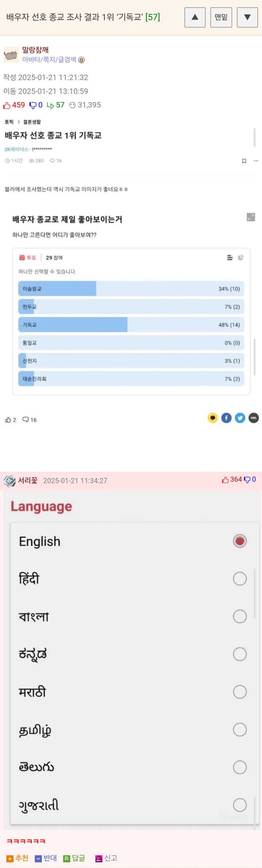Open the three-dot more options menu

256,161
